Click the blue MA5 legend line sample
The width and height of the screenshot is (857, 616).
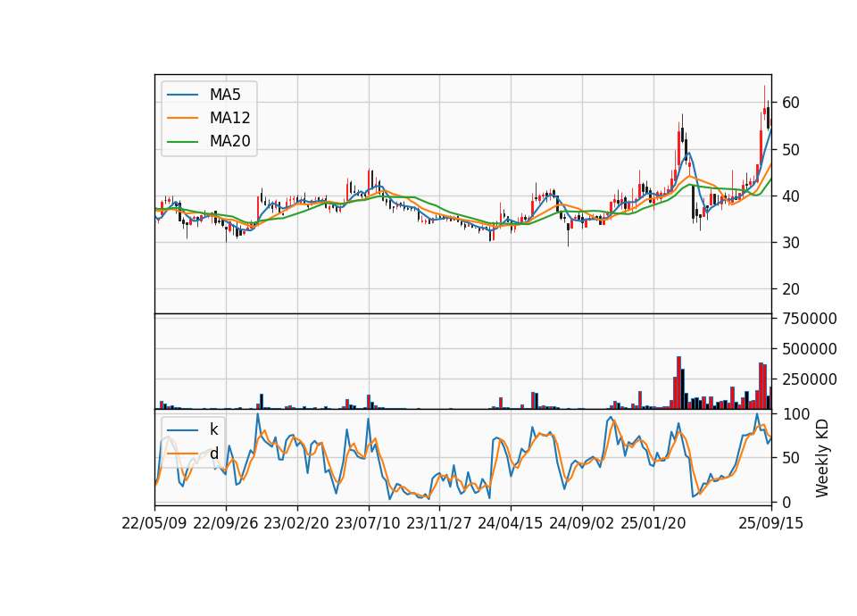pyautogui.click(x=182, y=95)
